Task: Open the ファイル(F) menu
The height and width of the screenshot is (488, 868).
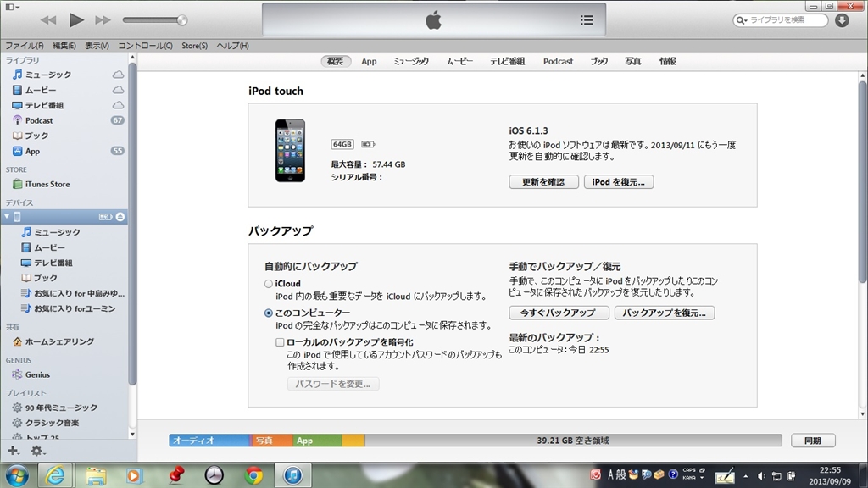Action: coord(25,46)
